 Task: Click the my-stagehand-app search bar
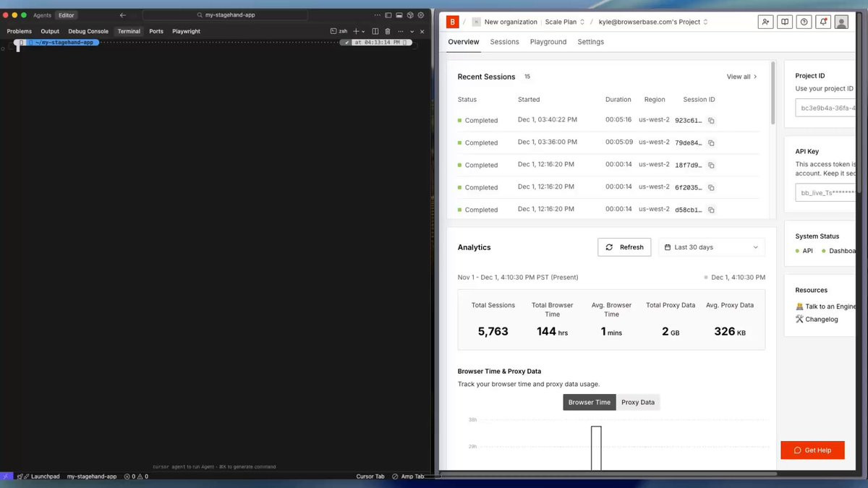[x=225, y=15]
